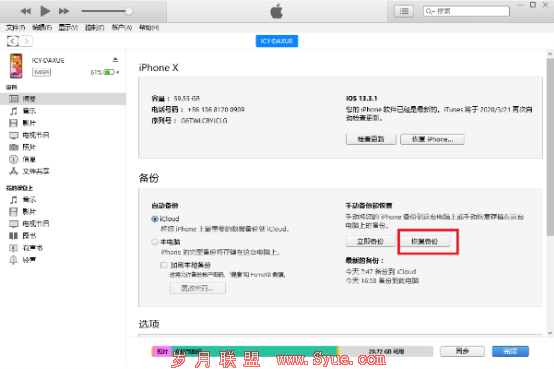The height and width of the screenshot is (369, 554).
Task: Open the 文件(F) menu
Action: [x=15, y=28]
